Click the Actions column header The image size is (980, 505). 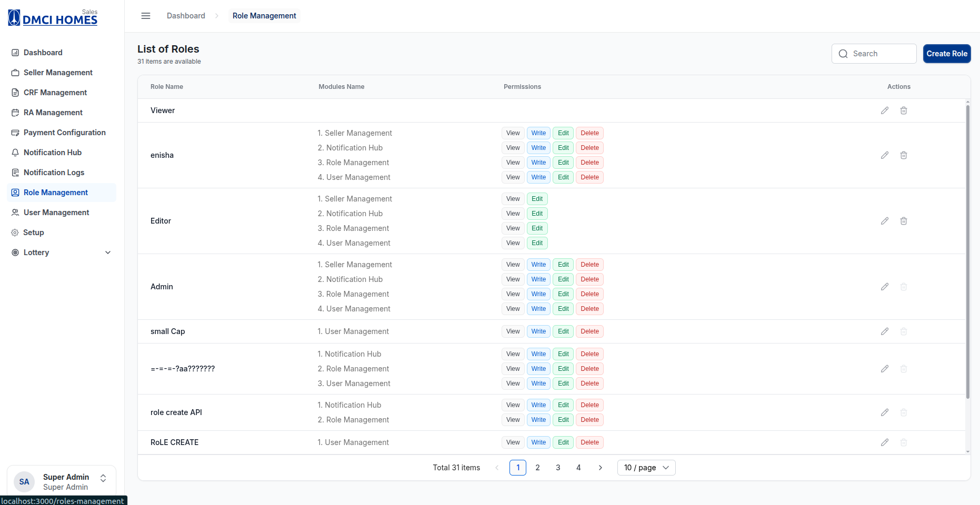[x=899, y=87]
